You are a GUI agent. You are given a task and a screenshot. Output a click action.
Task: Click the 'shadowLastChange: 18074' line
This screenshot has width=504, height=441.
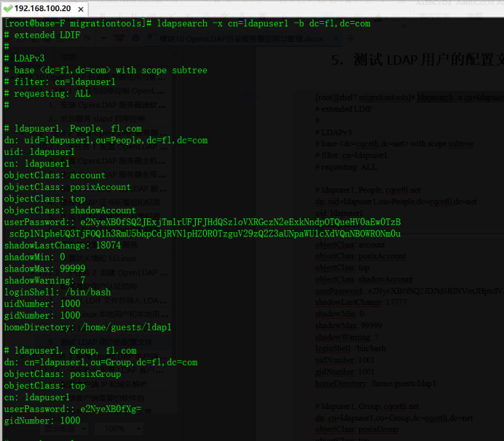(x=63, y=245)
